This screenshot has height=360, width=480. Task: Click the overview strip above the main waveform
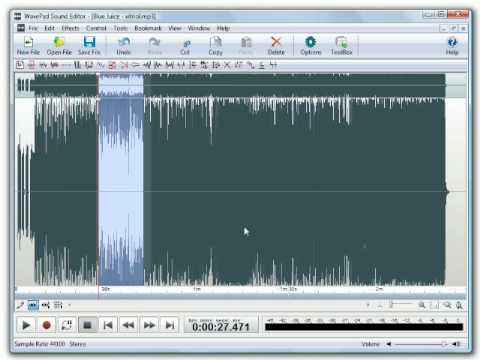(x=240, y=85)
